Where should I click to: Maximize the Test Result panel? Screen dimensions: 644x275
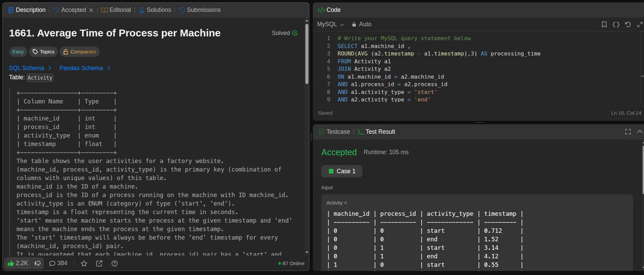click(x=628, y=132)
